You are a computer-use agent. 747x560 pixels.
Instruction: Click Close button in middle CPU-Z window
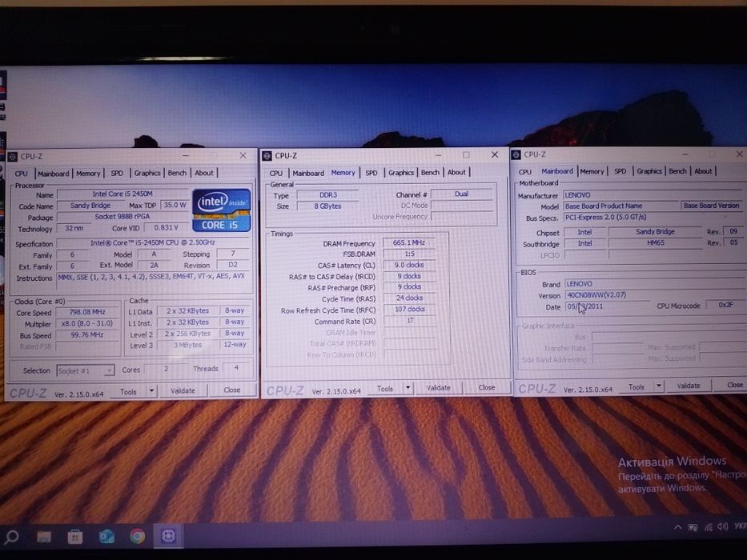(x=487, y=387)
